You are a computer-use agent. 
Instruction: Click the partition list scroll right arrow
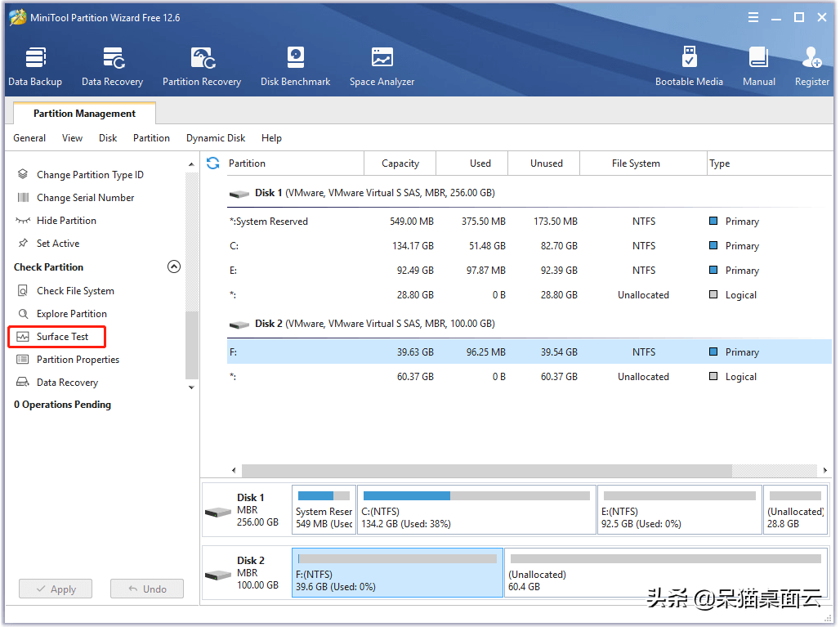click(825, 471)
